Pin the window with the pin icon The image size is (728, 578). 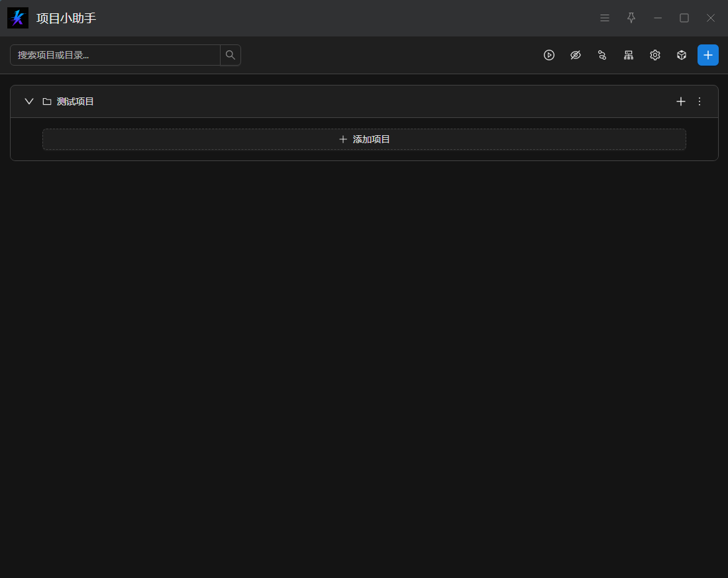pyautogui.click(x=631, y=18)
